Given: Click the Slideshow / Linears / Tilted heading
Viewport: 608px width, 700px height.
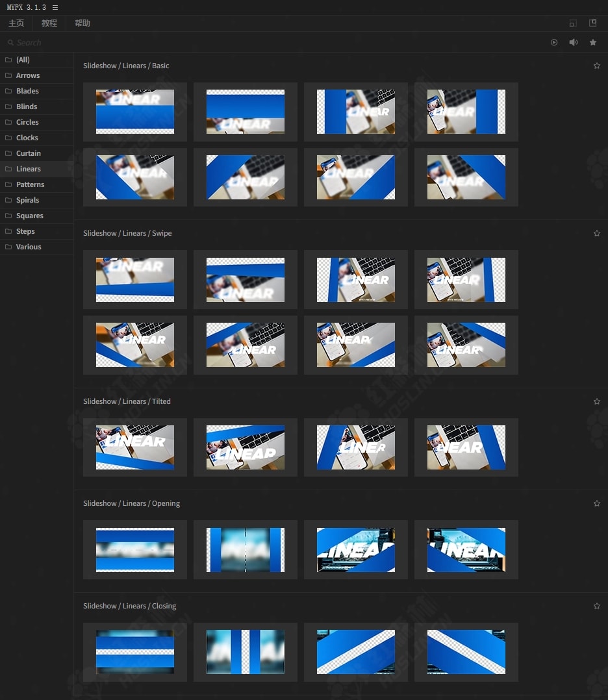Looking at the screenshot, I should [127, 401].
